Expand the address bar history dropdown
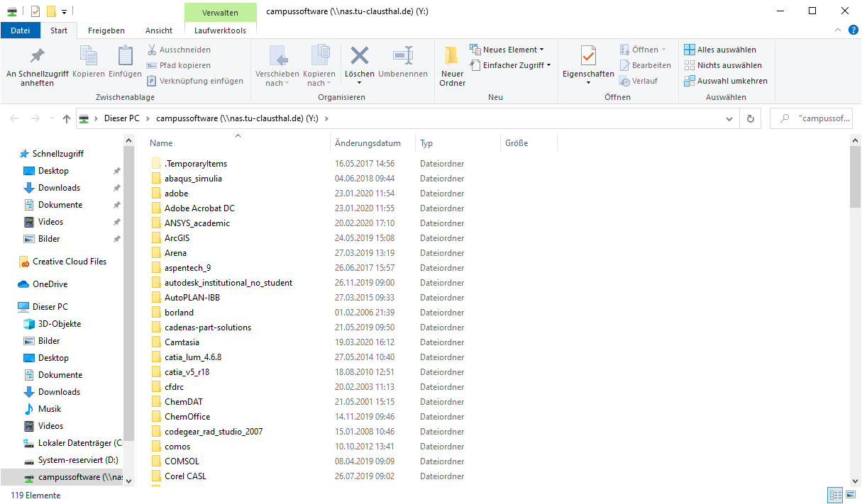The image size is (862, 504). click(x=731, y=119)
